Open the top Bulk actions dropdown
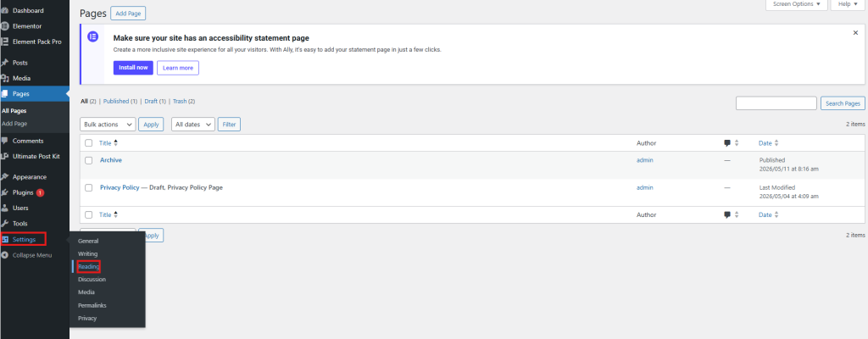The image size is (868, 339). click(x=108, y=125)
